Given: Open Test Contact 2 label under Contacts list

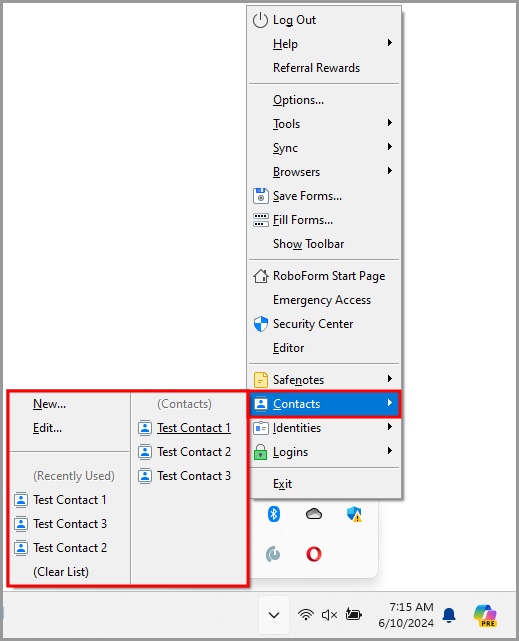Looking at the screenshot, I should coord(194,452).
